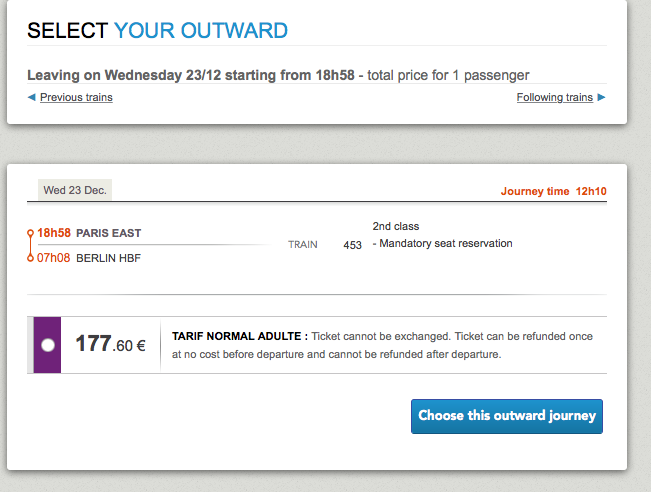Screen dimensions: 651x492
Task: Click the PARIS EAST station name
Action: click(109, 233)
